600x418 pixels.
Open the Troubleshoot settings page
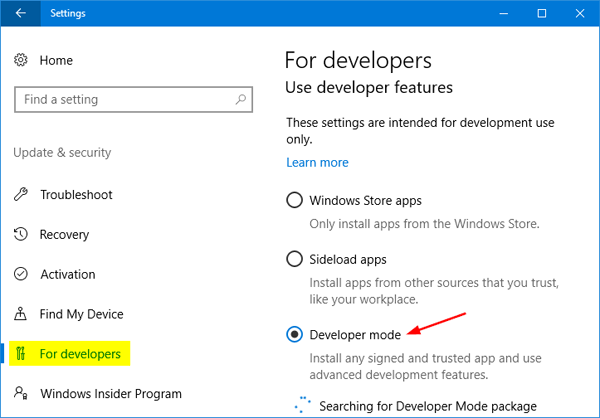[76, 195]
